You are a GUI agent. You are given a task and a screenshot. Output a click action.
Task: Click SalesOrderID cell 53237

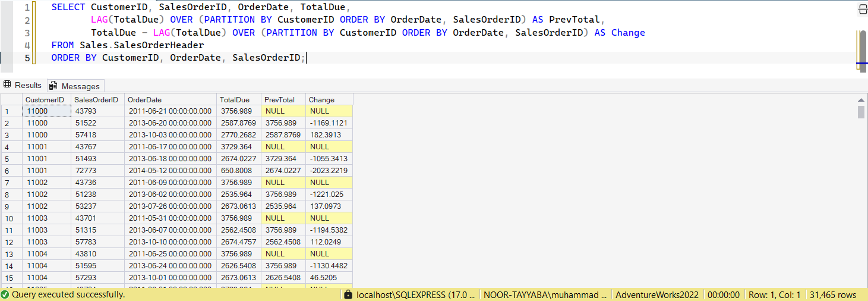coord(97,206)
